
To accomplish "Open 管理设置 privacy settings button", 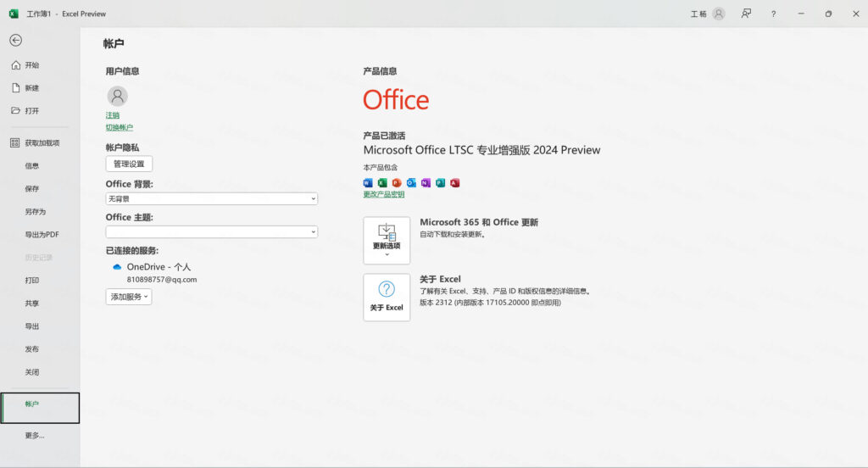I will point(129,164).
